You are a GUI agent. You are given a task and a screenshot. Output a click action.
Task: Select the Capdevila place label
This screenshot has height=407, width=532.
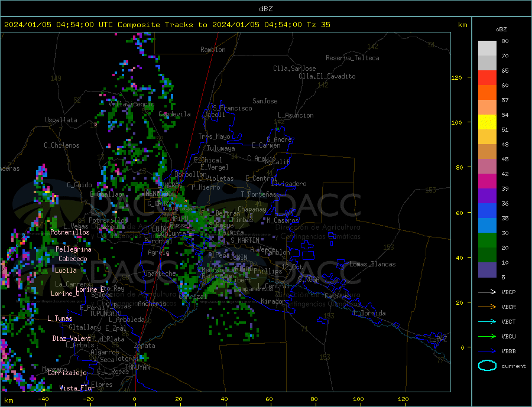175,114
